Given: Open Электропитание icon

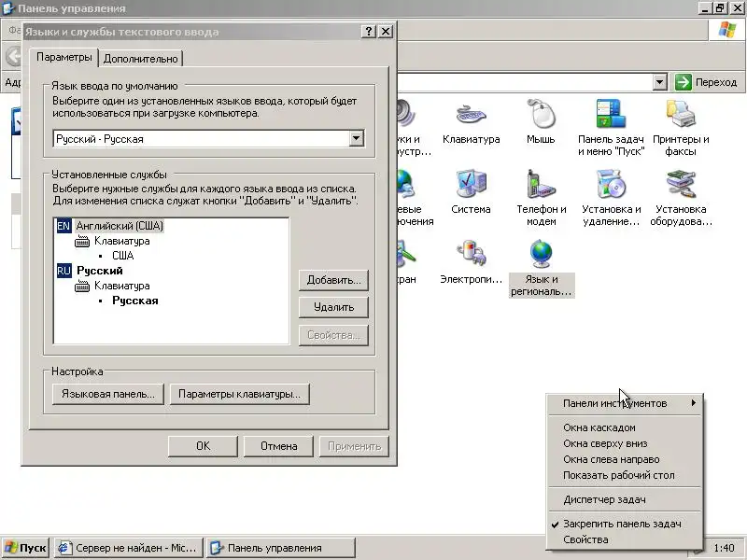Looking at the screenshot, I should click(x=471, y=261).
